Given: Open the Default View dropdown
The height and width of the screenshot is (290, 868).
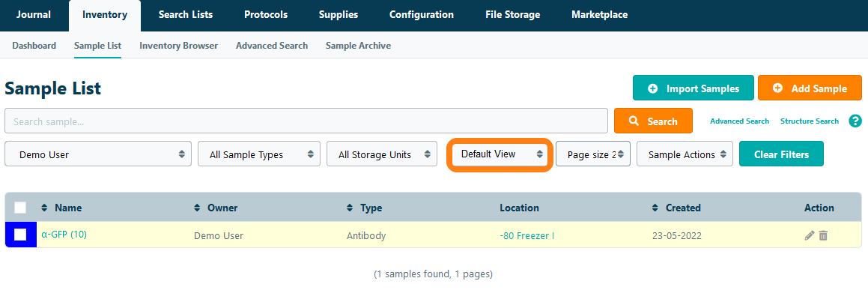Looking at the screenshot, I should [500, 154].
